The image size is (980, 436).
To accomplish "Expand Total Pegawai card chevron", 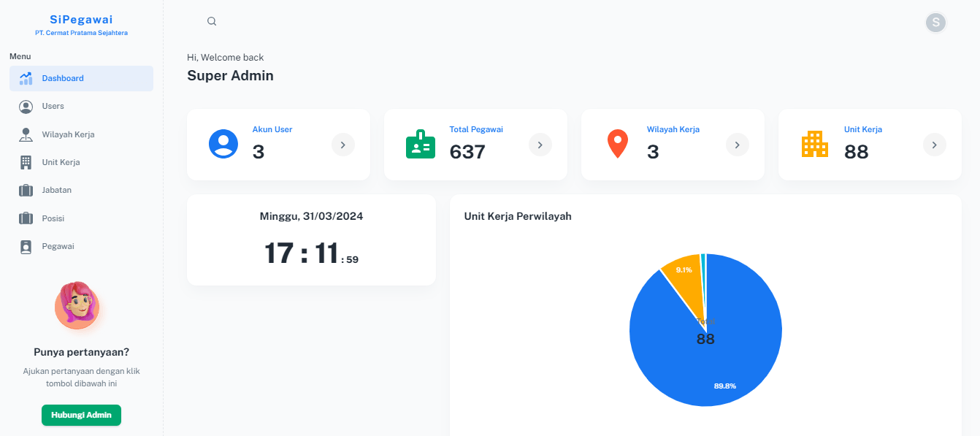I will point(540,145).
